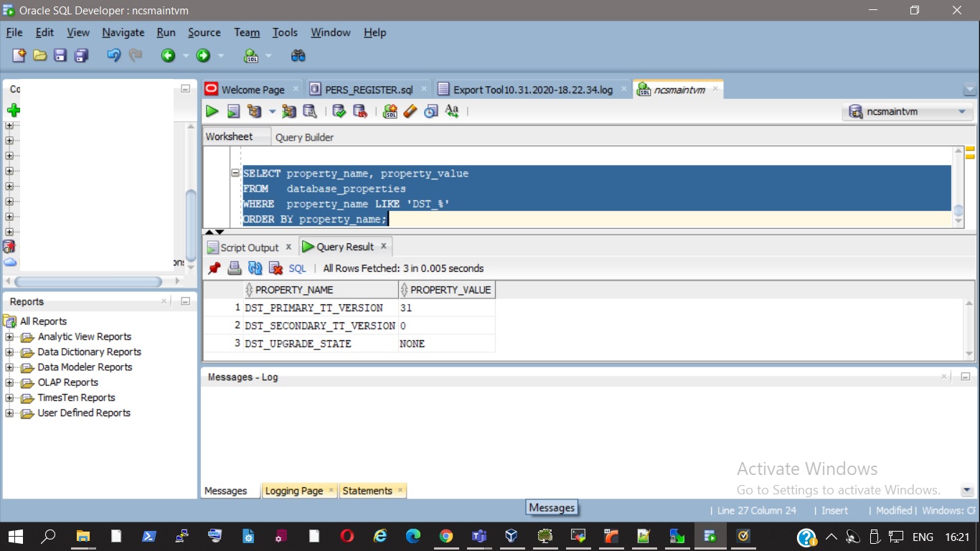Clear the worksheet with the eraser icon
The width and height of the screenshot is (980, 551).
tap(410, 111)
